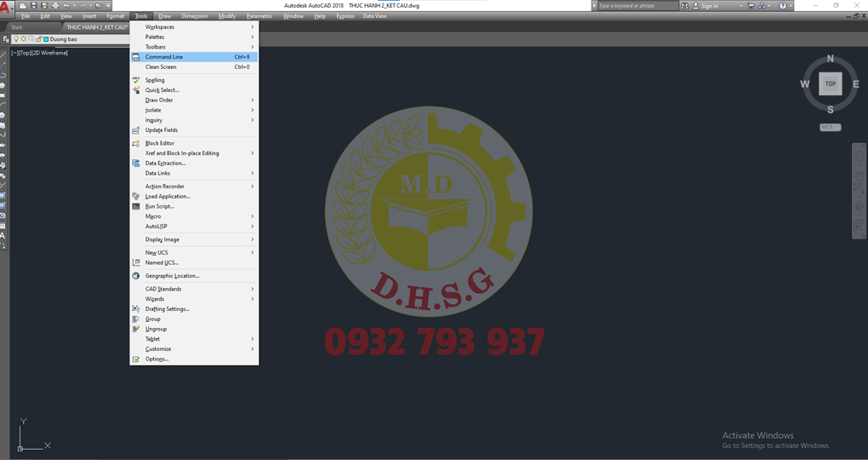Choose Ungroup from the Tools menu

tap(194, 329)
